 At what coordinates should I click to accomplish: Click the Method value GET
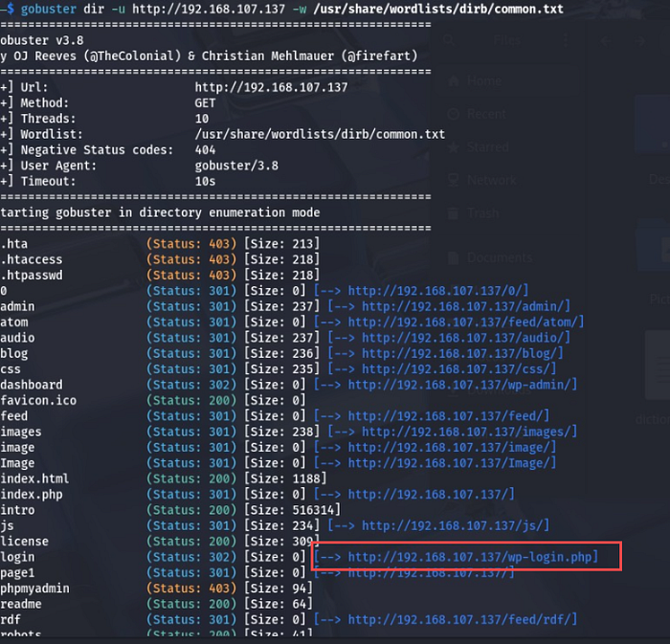(205, 103)
